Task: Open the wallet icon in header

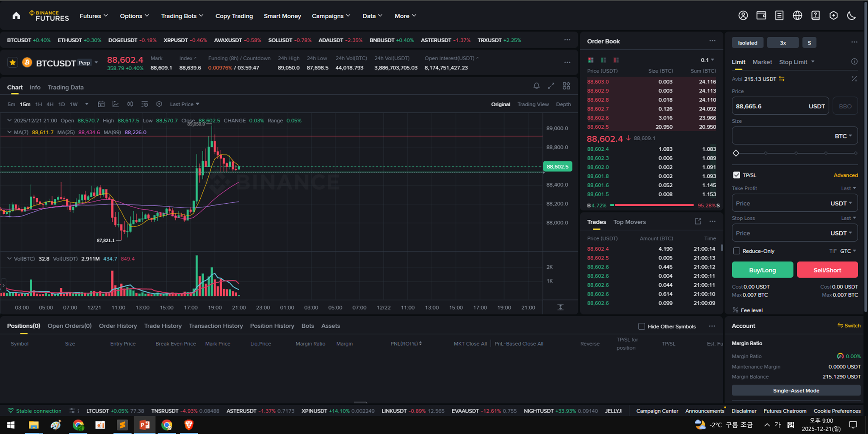Action: pos(761,16)
